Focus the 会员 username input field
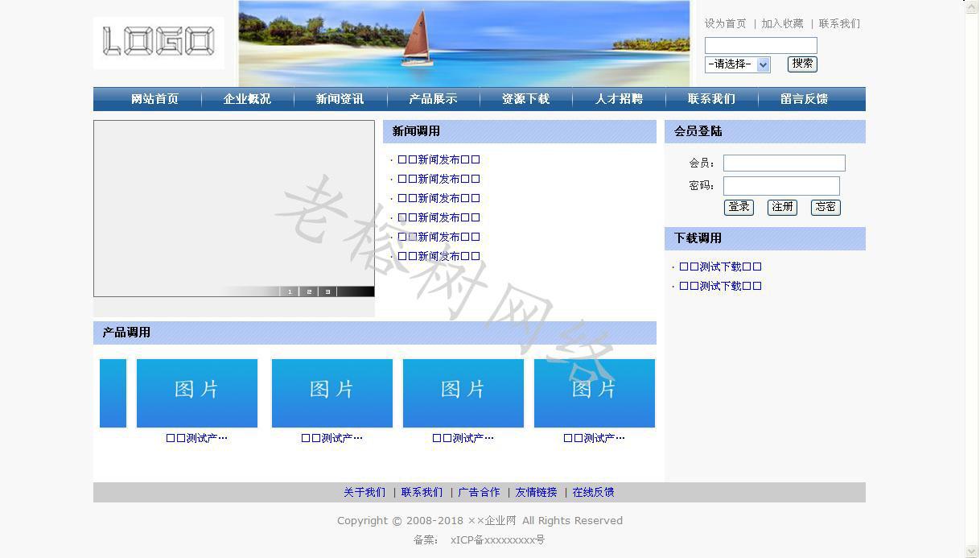The width and height of the screenshot is (980, 558). [x=784, y=163]
